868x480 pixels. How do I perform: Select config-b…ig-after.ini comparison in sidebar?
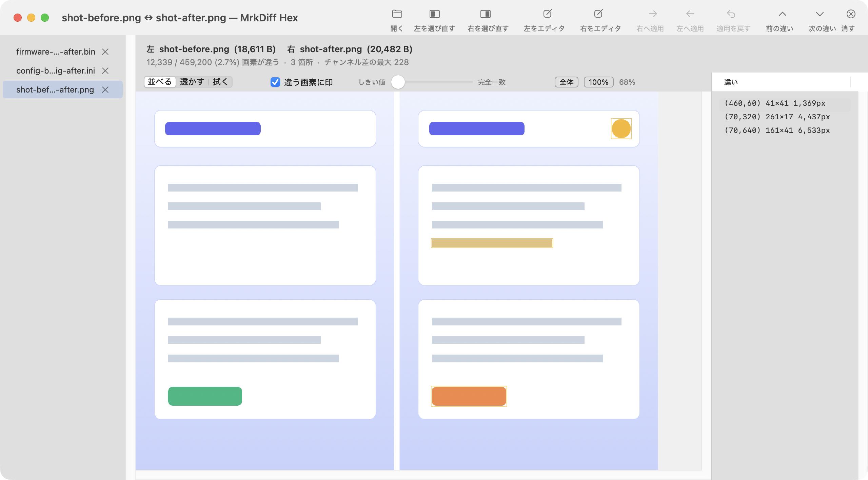click(62, 71)
